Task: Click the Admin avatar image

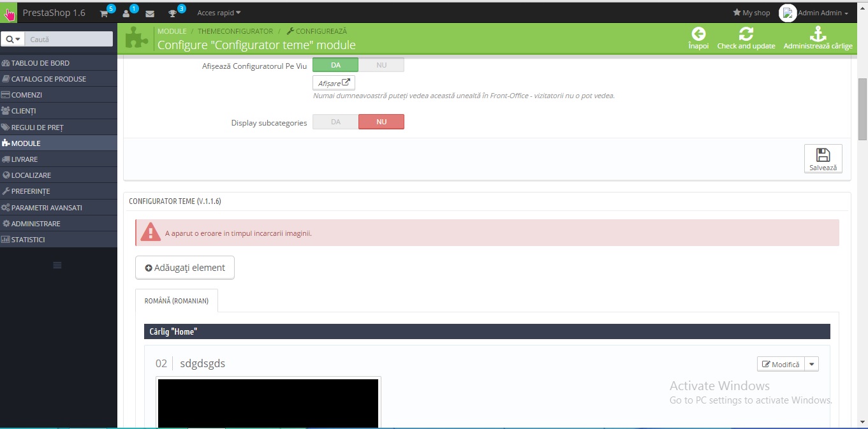Action: point(788,13)
